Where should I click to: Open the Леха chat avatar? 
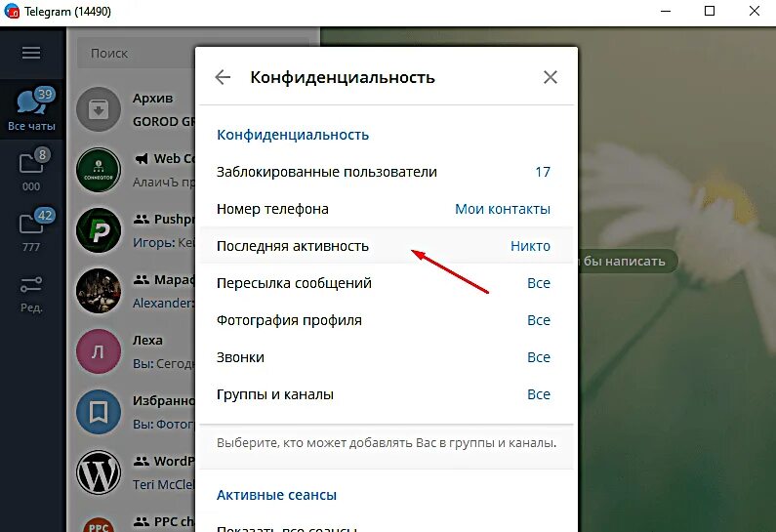(99, 351)
